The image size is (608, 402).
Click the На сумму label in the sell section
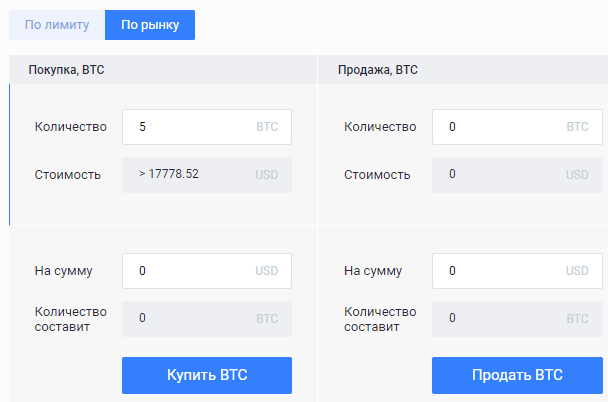tap(374, 270)
